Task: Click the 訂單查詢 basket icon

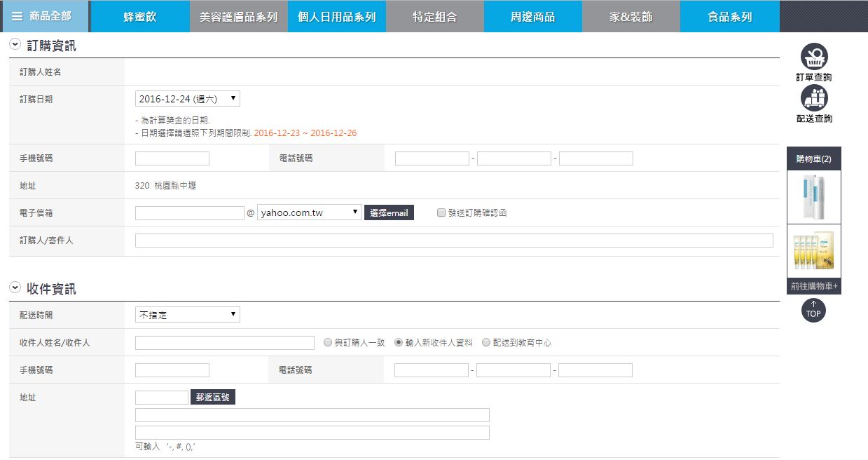Action: pos(814,57)
